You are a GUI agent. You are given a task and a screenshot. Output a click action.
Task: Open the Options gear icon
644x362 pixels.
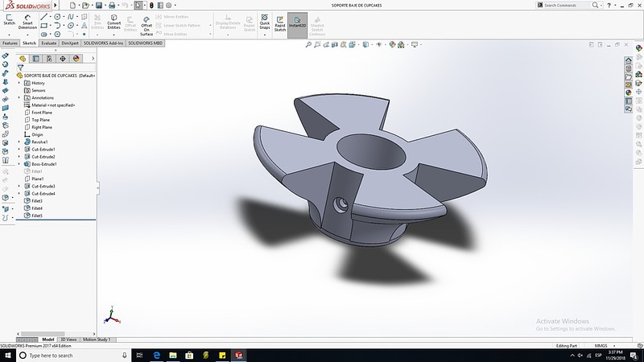169,6
